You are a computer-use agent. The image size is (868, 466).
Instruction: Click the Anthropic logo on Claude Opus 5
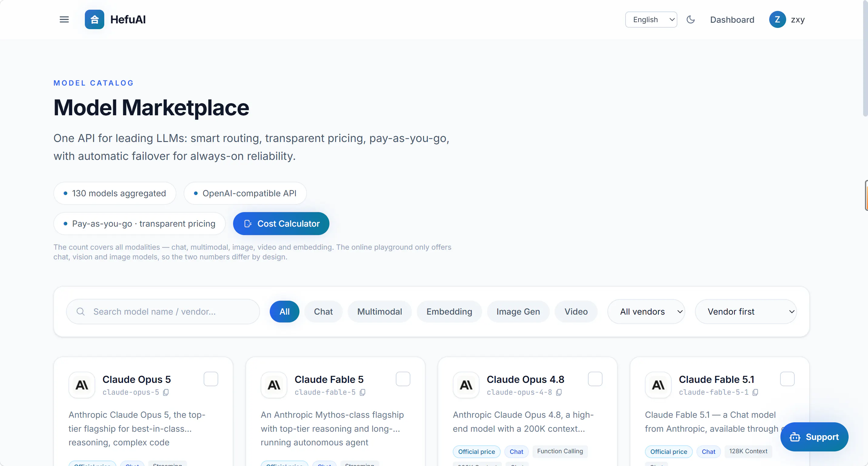pos(82,385)
